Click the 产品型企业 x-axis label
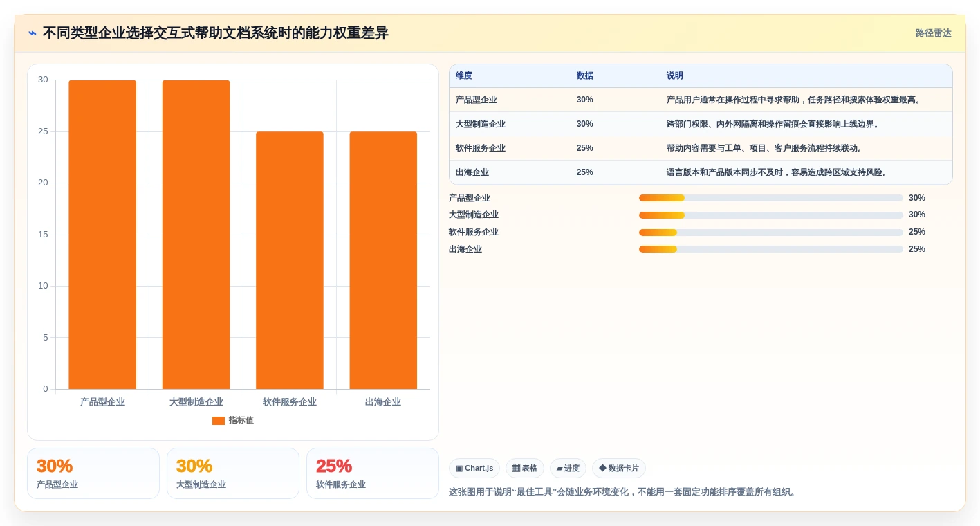 pyautogui.click(x=102, y=402)
